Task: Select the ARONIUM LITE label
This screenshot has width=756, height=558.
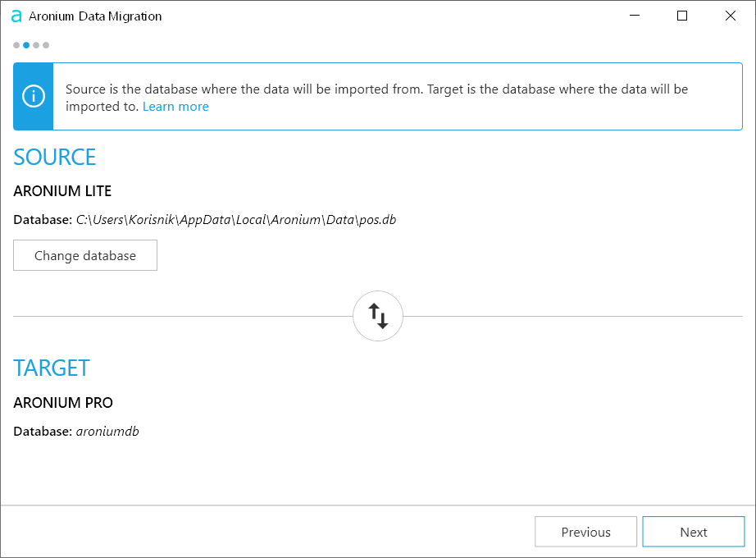Action: click(62, 190)
